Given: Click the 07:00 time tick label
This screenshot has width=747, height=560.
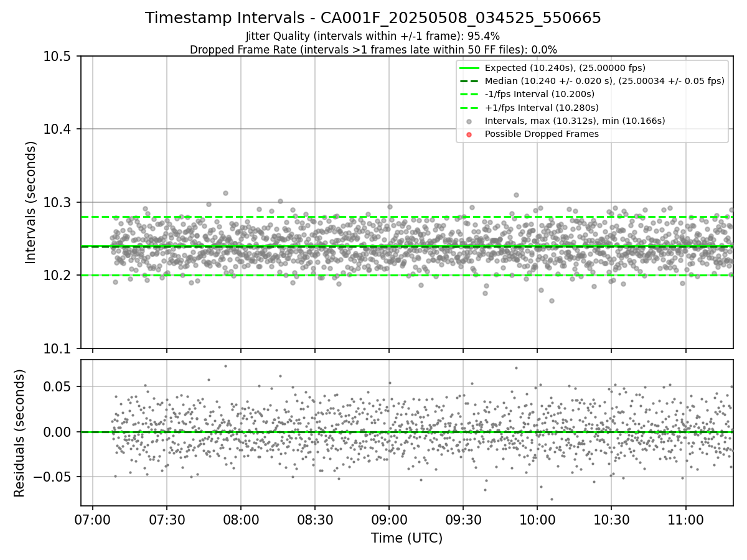Looking at the screenshot, I should pyautogui.click(x=93, y=518).
